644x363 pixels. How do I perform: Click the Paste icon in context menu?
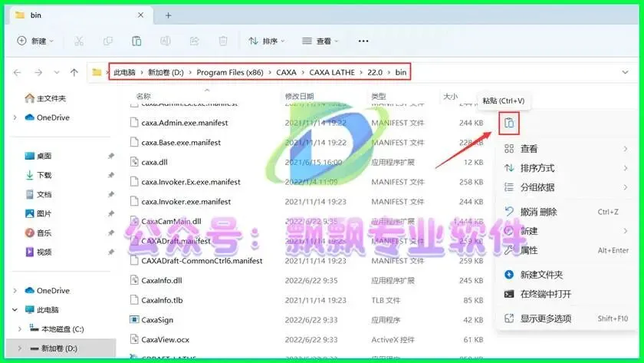point(509,124)
